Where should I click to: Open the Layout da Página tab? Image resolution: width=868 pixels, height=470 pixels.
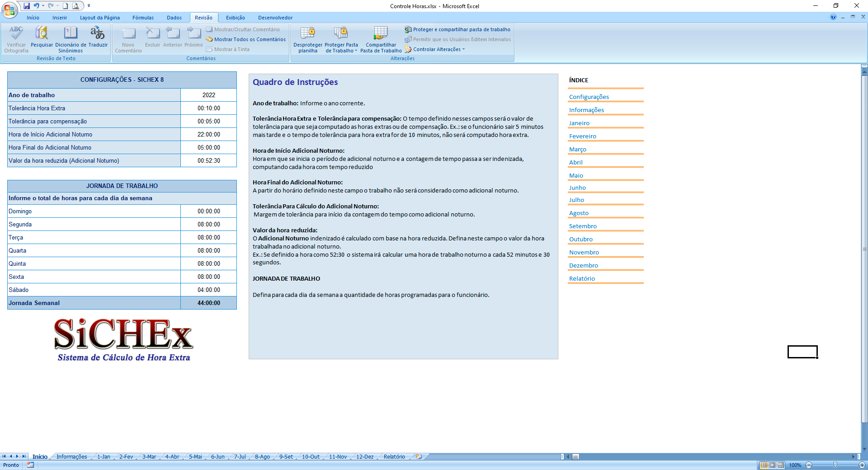coord(100,18)
